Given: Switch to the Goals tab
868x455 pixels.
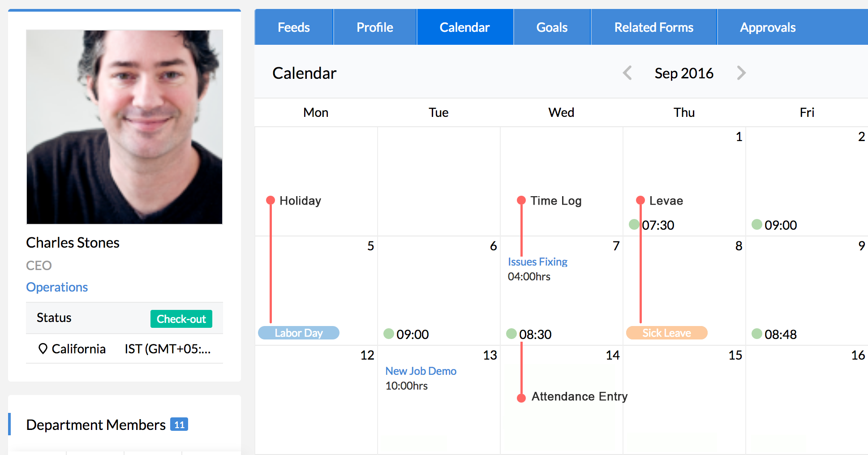Looking at the screenshot, I should click(552, 27).
